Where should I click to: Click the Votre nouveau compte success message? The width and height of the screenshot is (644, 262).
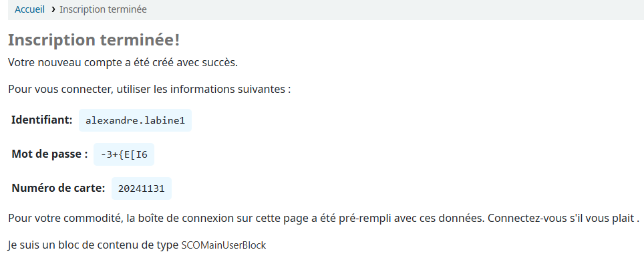[123, 63]
